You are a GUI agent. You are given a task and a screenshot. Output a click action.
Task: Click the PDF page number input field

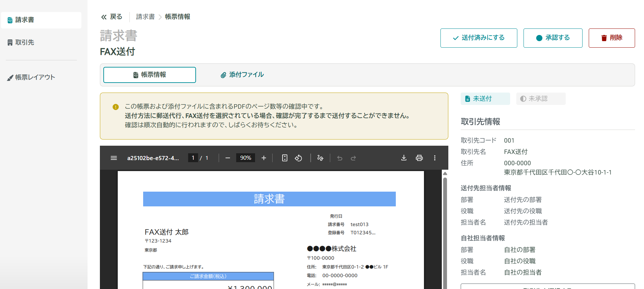[x=193, y=158]
